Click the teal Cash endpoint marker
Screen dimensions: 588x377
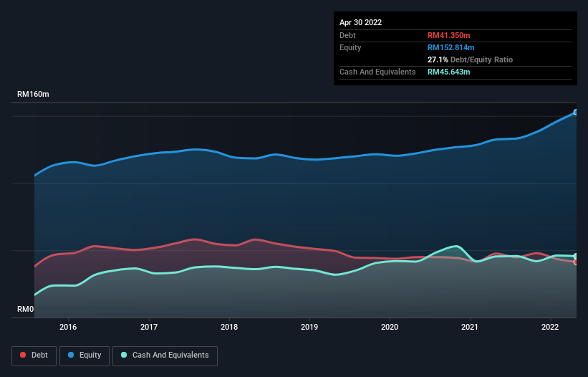pos(576,256)
